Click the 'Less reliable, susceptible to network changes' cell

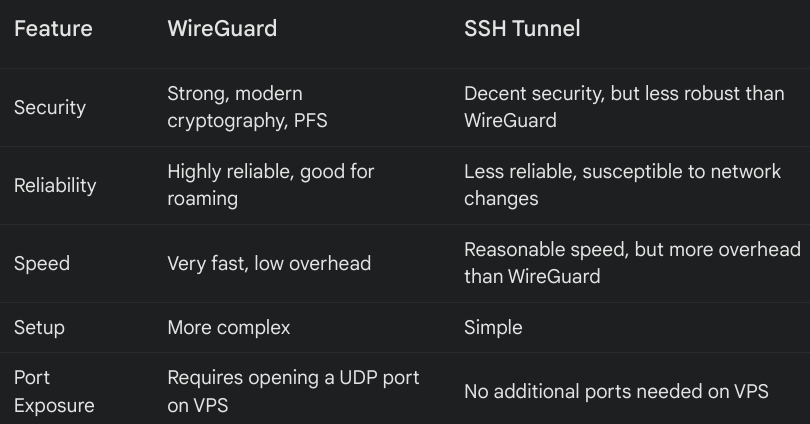pos(622,185)
